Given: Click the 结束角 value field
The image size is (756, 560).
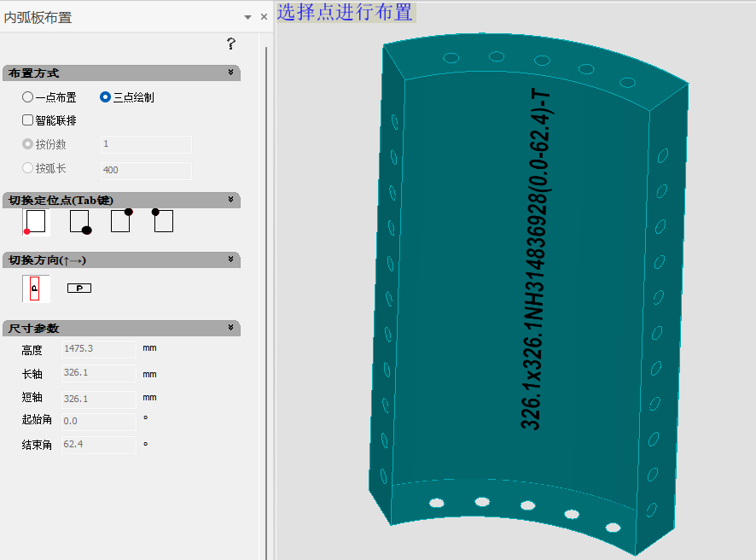Looking at the screenshot, I should (x=98, y=445).
